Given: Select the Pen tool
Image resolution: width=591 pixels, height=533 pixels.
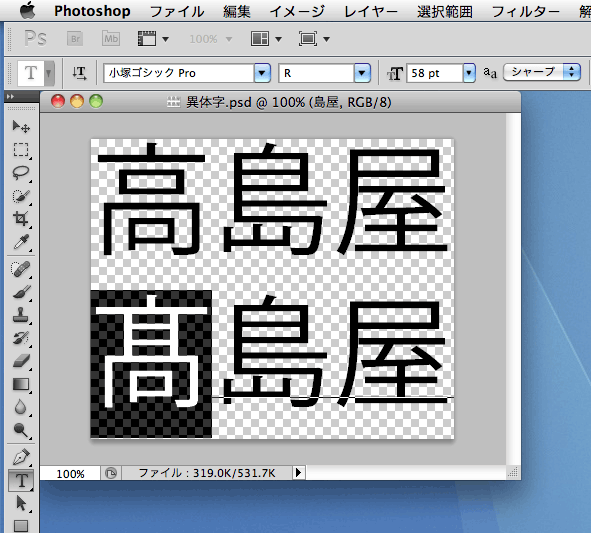Looking at the screenshot, I should coord(21,457).
